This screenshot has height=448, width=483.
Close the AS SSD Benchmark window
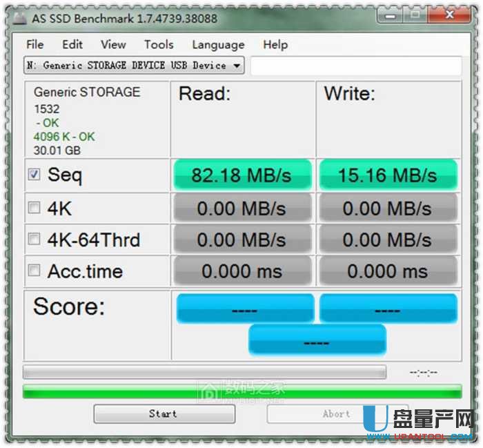tap(449, 15)
